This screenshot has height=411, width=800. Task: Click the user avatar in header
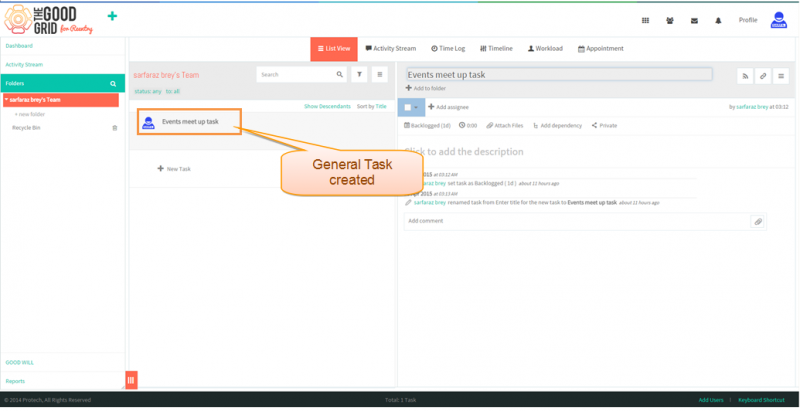pyautogui.click(x=779, y=20)
